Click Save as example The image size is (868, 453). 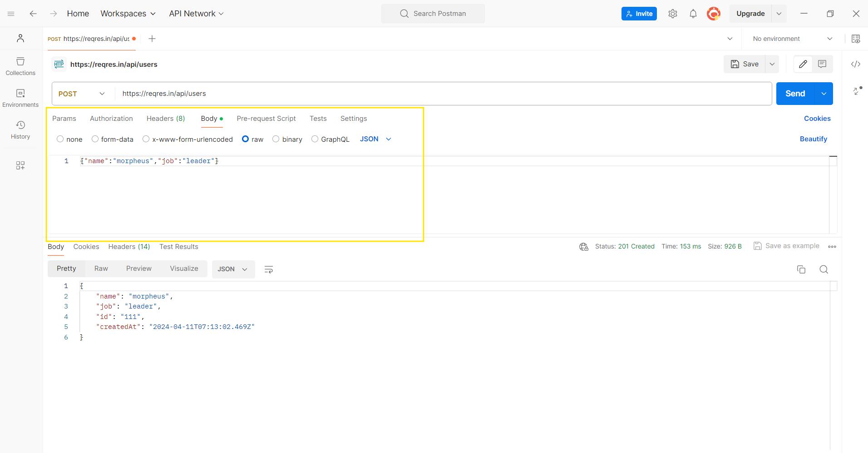click(x=787, y=246)
